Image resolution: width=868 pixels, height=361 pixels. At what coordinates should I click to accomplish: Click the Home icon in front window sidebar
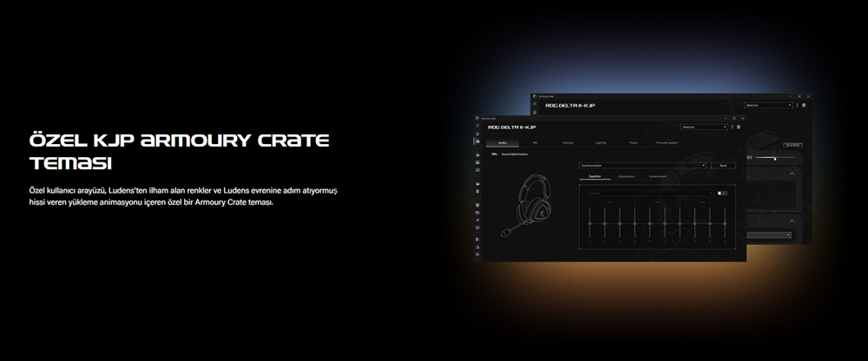click(477, 134)
